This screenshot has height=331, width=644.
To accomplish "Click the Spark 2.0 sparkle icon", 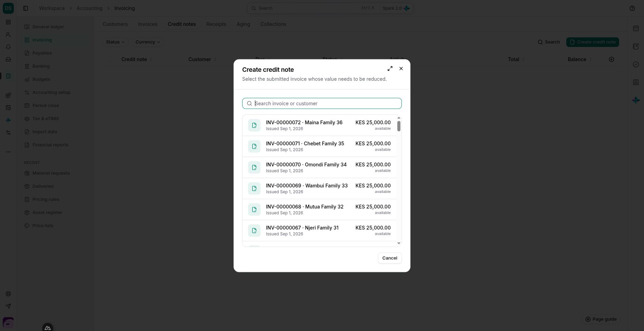I will point(407,8).
